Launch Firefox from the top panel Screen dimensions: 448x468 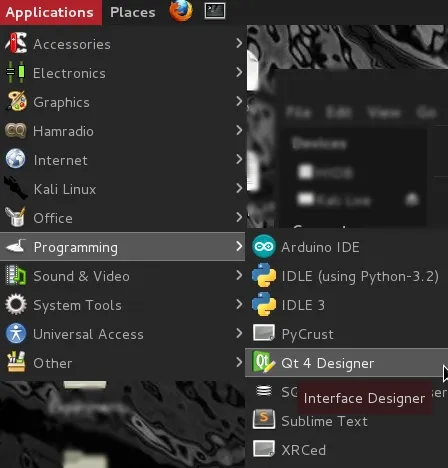point(181,11)
